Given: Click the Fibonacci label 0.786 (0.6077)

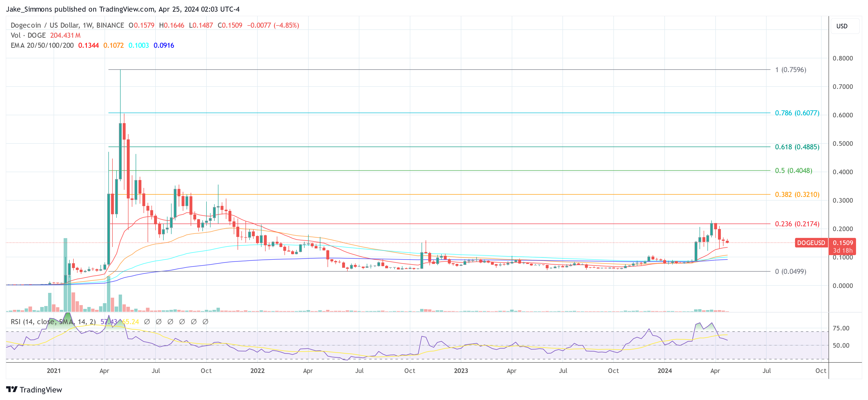Looking at the screenshot, I should click(x=797, y=113).
